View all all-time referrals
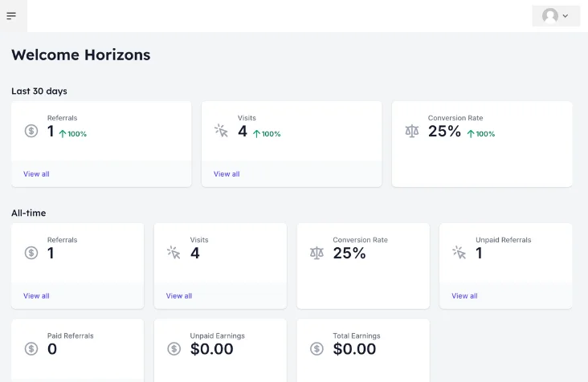Image resolution: width=588 pixels, height=382 pixels. [36, 296]
